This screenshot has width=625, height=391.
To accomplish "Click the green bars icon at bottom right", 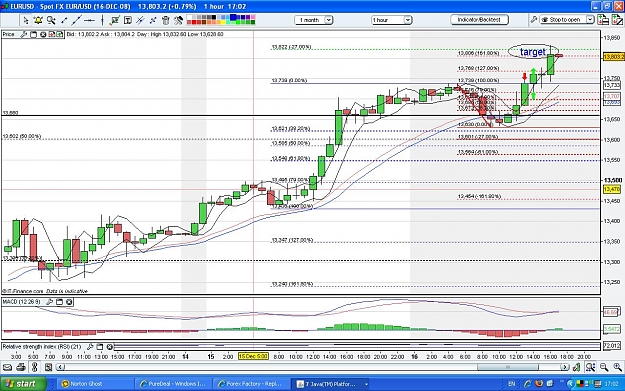I will coord(576,367).
